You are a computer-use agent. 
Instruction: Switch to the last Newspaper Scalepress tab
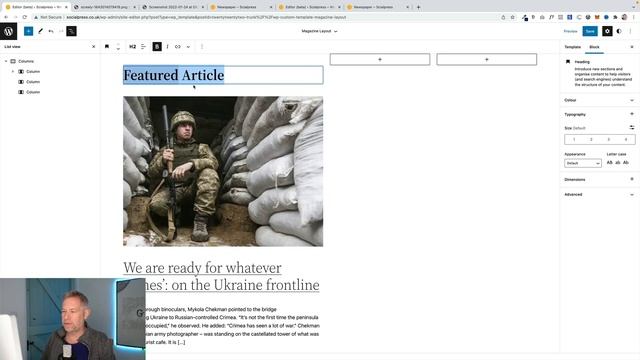378,7
